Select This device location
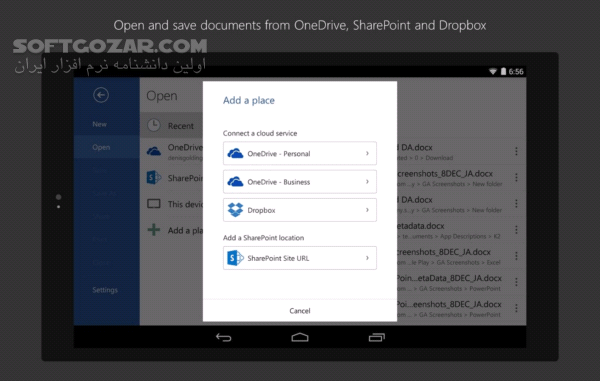Image resolution: width=600 pixels, height=381 pixels. (x=171, y=204)
